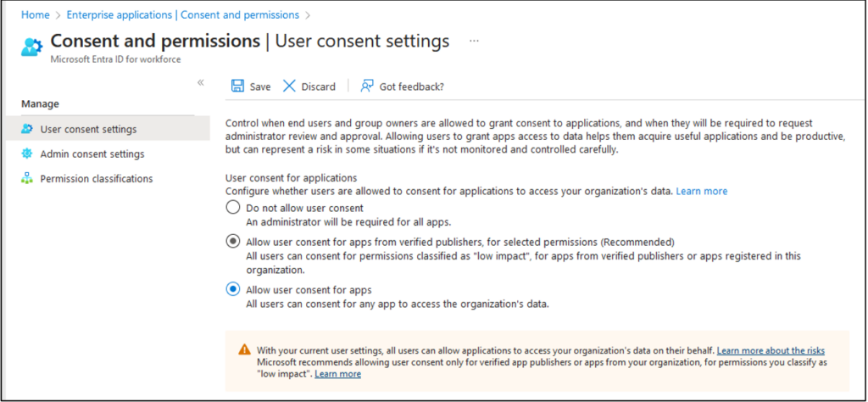The height and width of the screenshot is (402, 868).
Task: Select consent for verified publishers option
Action: click(x=232, y=242)
